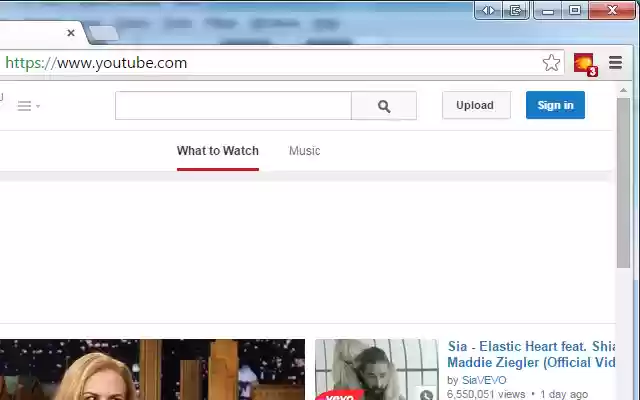Focus the YouTube search field

[233, 106]
